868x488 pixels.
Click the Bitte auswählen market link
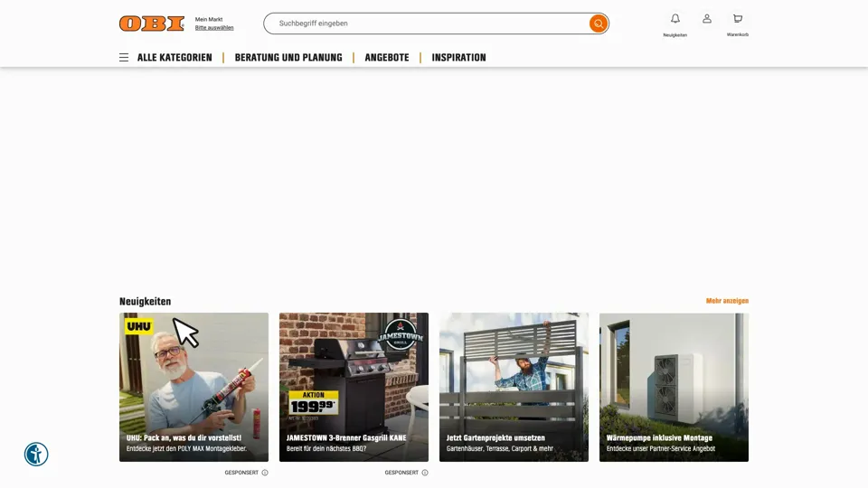click(214, 28)
